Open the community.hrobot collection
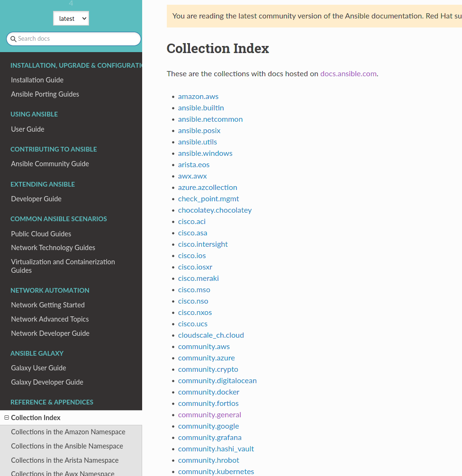This screenshot has width=462, height=476. pyautogui.click(x=208, y=460)
